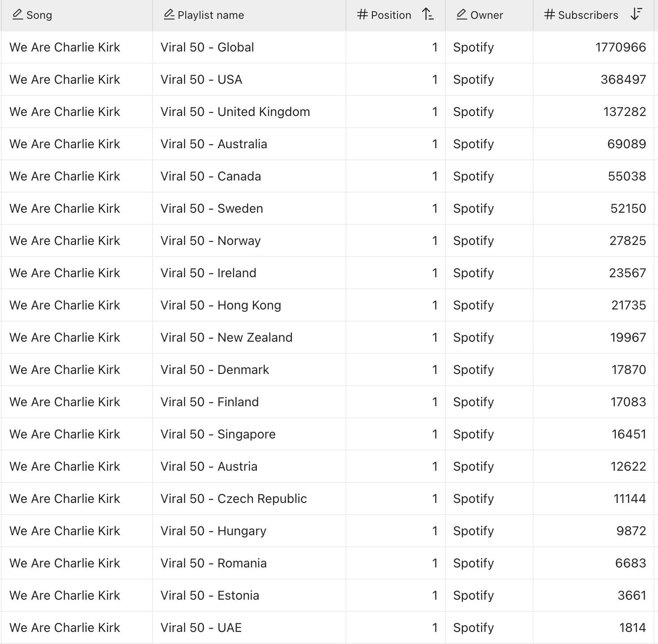The height and width of the screenshot is (644, 658).
Task: Select subscribers value 19967
Action: (628, 337)
